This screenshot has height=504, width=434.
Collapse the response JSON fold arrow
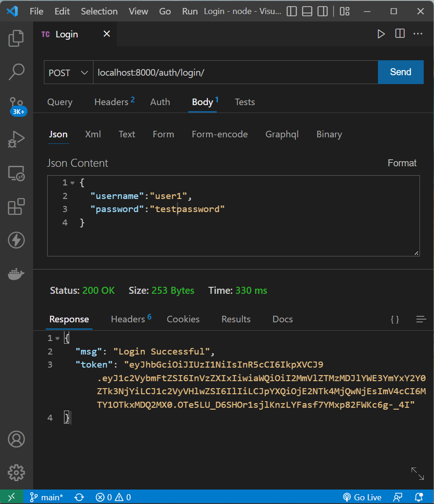click(57, 338)
